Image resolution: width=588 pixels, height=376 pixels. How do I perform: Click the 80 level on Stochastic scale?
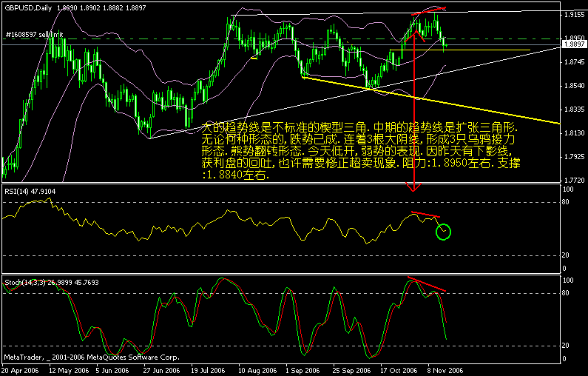(x=566, y=293)
